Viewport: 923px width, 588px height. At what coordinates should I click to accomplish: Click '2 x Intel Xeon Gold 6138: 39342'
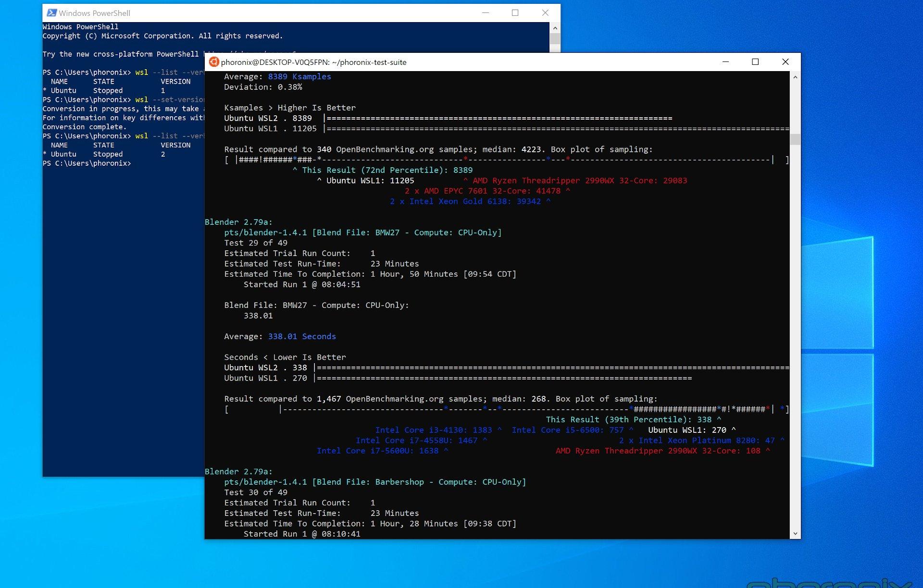click(x=465, y=201)
